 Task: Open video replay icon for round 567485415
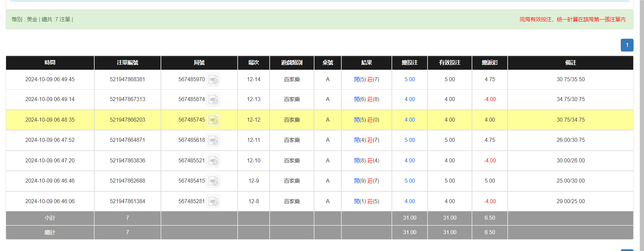(213, 181)
